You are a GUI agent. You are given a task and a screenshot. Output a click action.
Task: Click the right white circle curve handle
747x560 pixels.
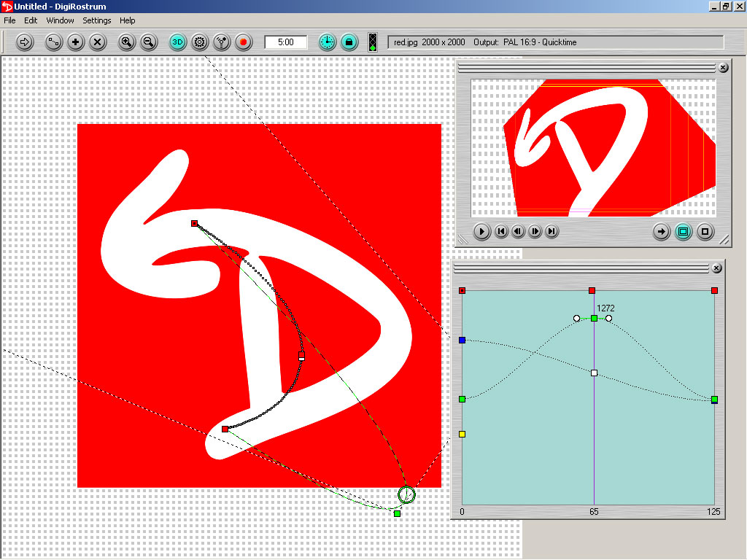pyautogui.click(x=609, y=318)
